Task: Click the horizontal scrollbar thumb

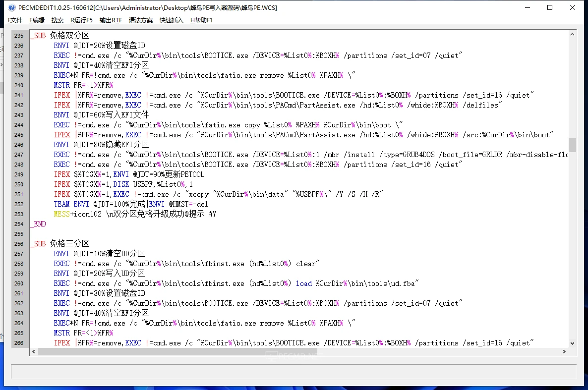Action: [177, 351]
